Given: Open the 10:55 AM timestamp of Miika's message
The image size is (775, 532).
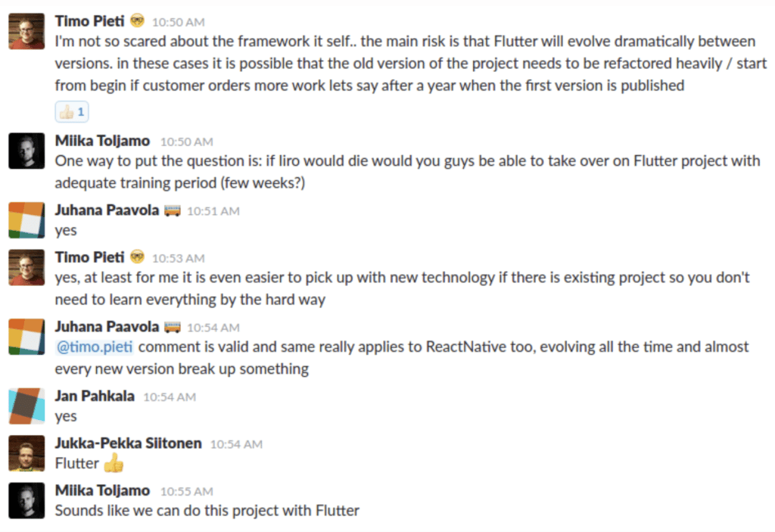Looking at the screenshot, I should 187,491.
